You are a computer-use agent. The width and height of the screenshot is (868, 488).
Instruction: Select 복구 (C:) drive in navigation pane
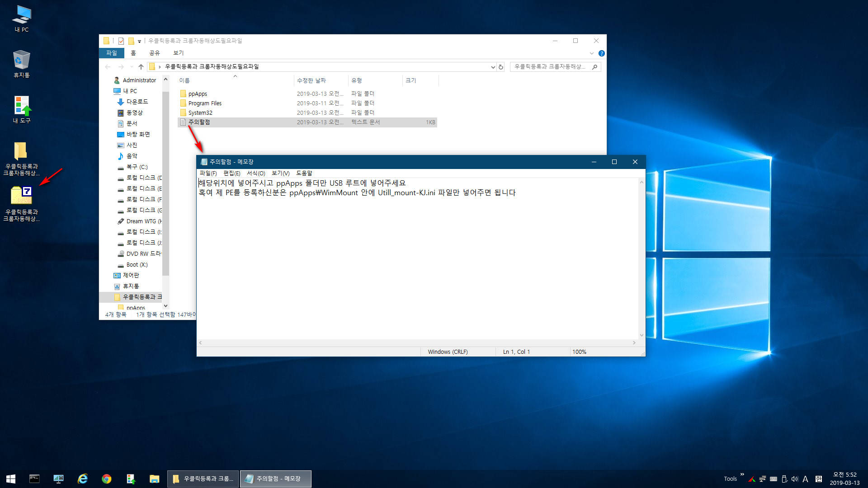tap(132, 167)
